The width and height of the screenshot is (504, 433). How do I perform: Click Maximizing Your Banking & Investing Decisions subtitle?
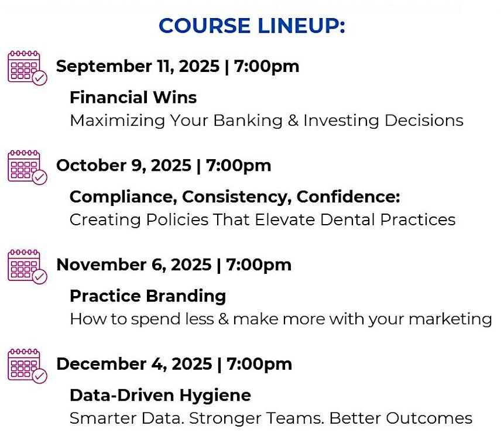pyautogui.click(x=266, y=121)
